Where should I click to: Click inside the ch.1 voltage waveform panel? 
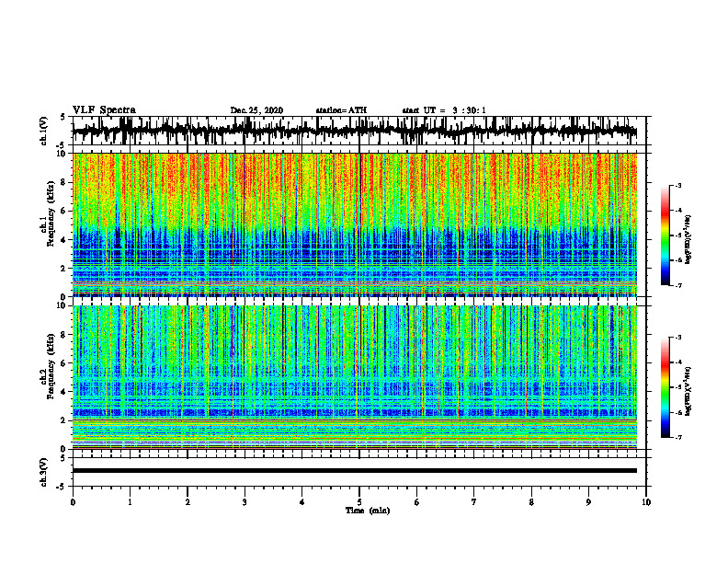click(x=358, y=131)
